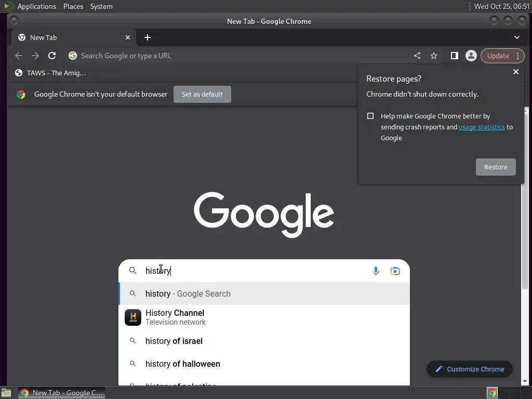
Task: Click Customize Chrome button
Action: (470, 369)
